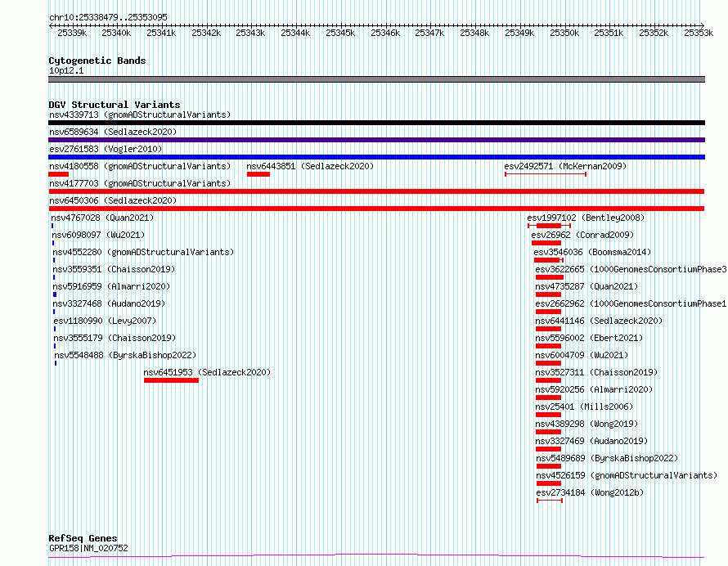The height and width of the screenshot is (566, 728).
Task: Click the DGV Structural Variants track title
Action: 115,105
